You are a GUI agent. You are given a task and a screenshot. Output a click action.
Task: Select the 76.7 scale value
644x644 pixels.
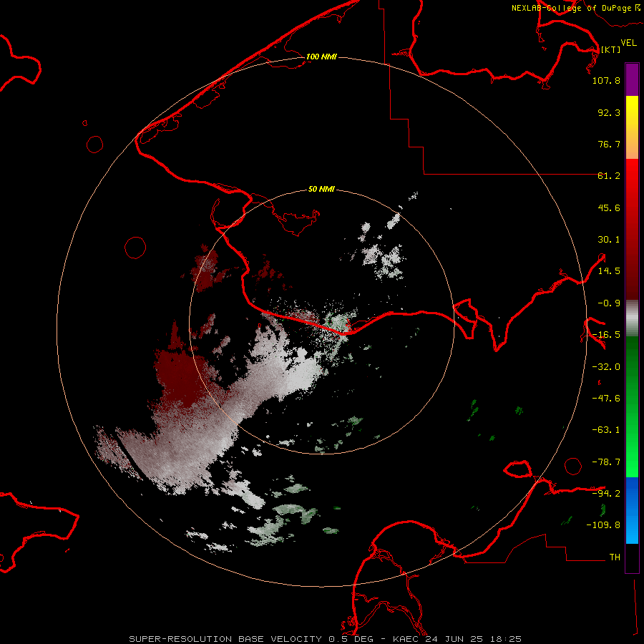609,144
